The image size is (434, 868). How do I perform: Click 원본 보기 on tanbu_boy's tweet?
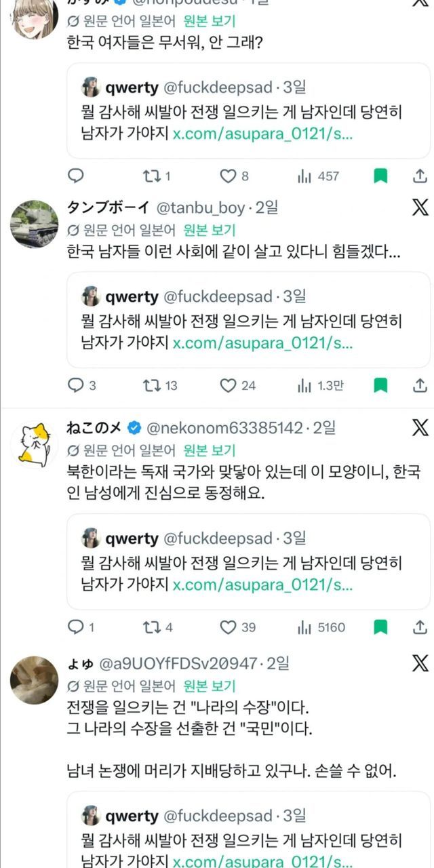(210, 230)
